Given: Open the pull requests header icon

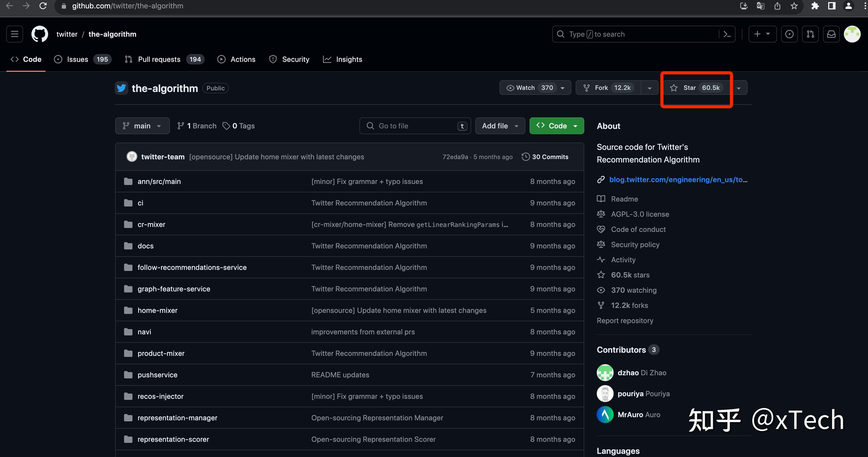Looking at the screenshot, I should click(810, 34).
